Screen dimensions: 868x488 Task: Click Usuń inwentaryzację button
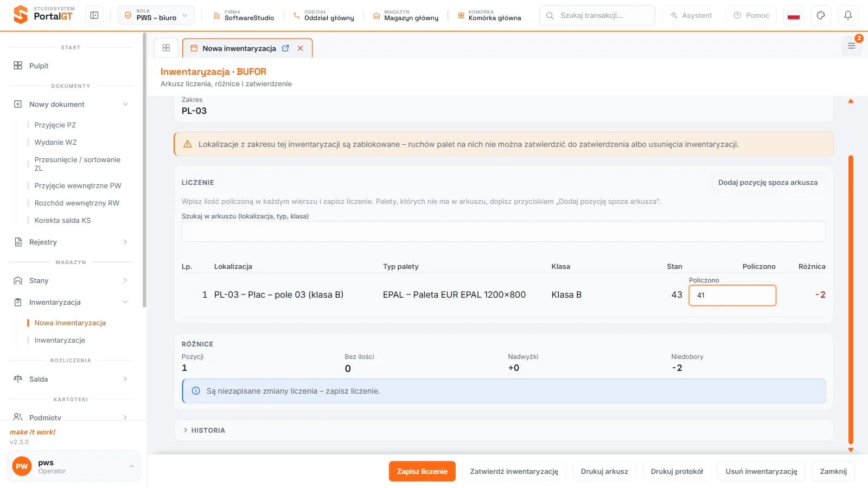tap(761, 471)
